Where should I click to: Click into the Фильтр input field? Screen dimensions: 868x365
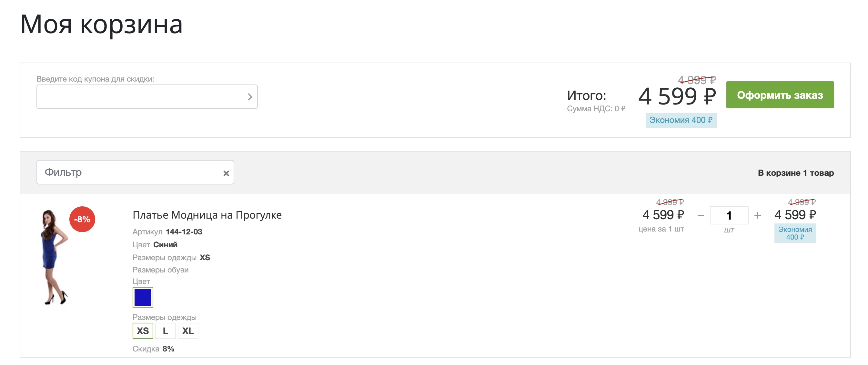point(131,173)
